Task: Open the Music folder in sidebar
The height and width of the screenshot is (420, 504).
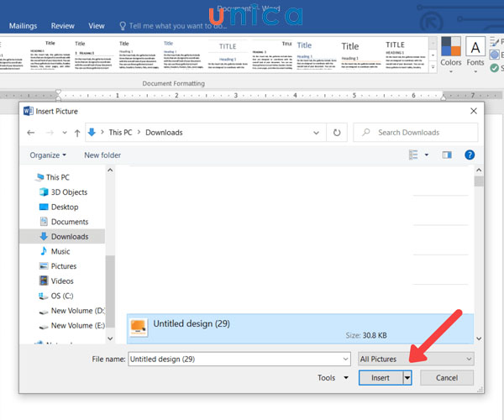Action: [60, 251]
